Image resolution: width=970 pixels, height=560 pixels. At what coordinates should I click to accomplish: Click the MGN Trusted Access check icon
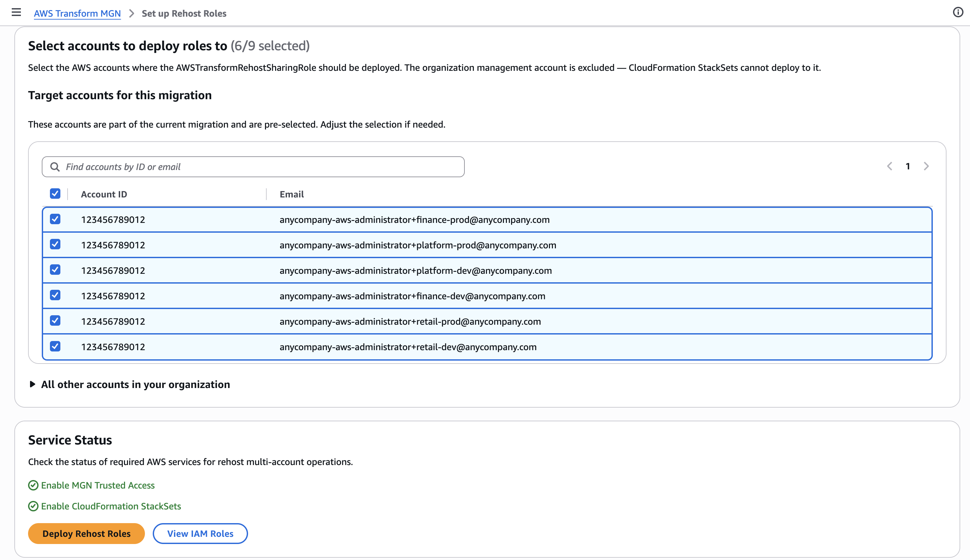click(33, 485)
